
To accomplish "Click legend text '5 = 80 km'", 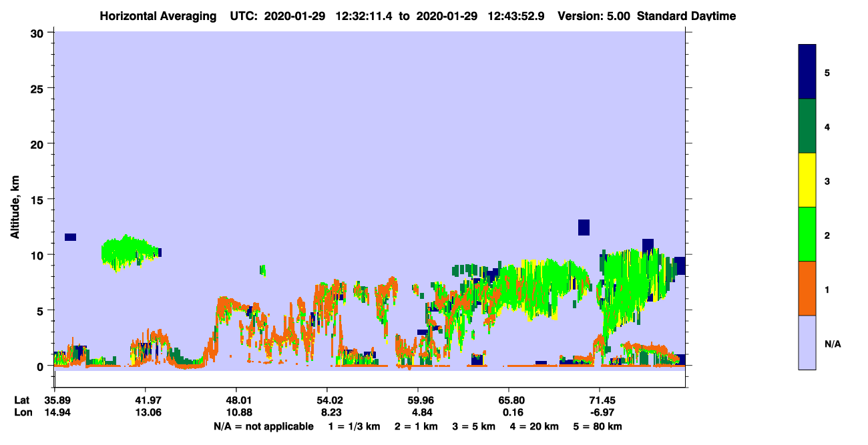I will pos(597,426).
